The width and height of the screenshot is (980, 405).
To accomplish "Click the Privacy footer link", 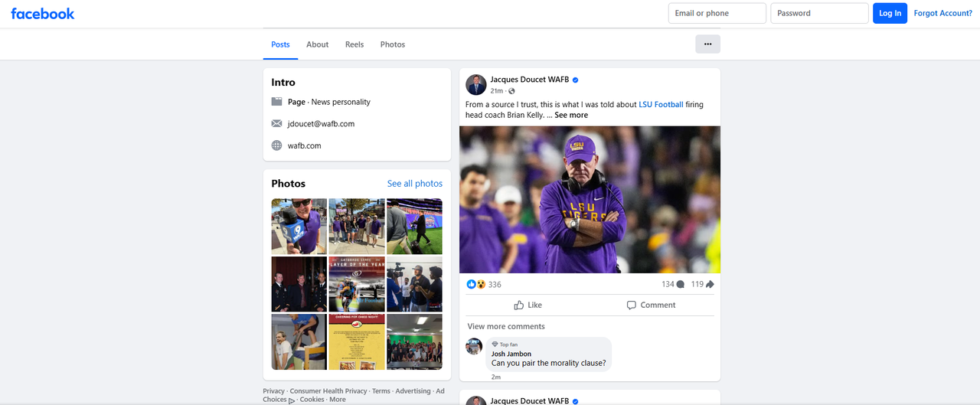I will [x=273, y=391].
